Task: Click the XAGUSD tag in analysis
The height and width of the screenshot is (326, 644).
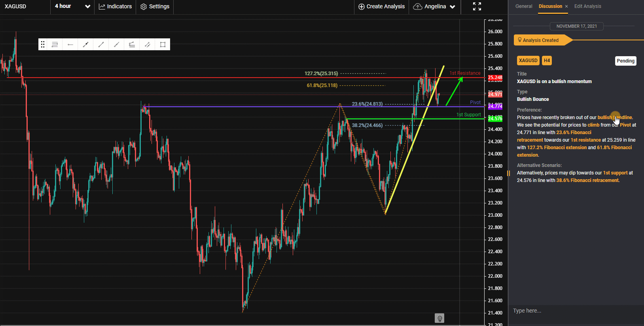Action: click(528, 61)
